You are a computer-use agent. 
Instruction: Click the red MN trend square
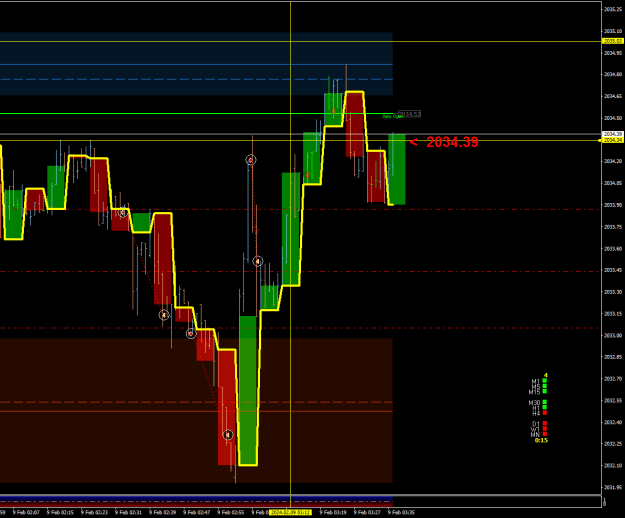click(x=545, y=434)
